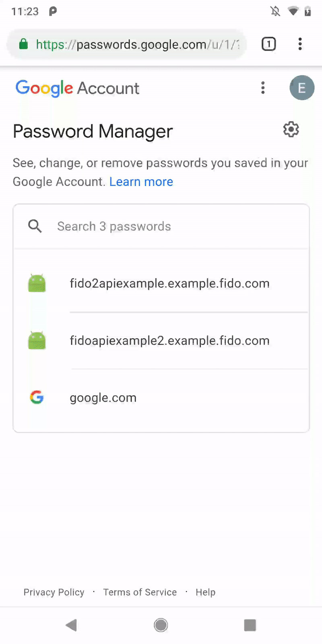
Task: Open the Chrome browser menu
Action: (300, 44)
